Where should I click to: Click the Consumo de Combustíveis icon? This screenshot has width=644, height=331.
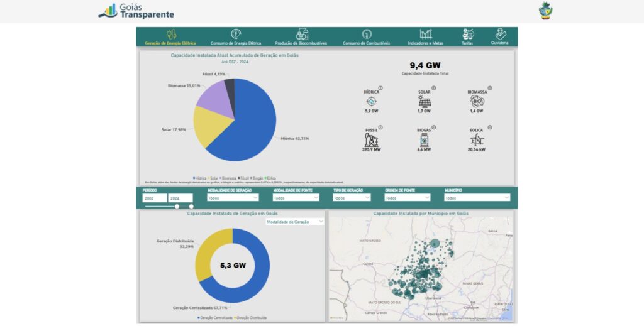[x=367, y=34]
